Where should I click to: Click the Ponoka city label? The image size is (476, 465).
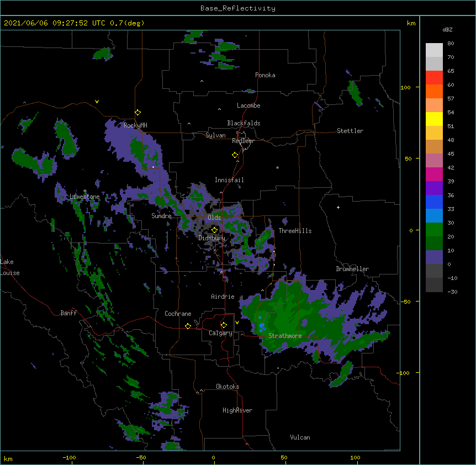(265, 75)
